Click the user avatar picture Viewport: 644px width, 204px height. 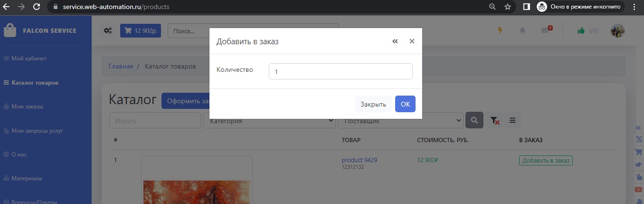617,31
